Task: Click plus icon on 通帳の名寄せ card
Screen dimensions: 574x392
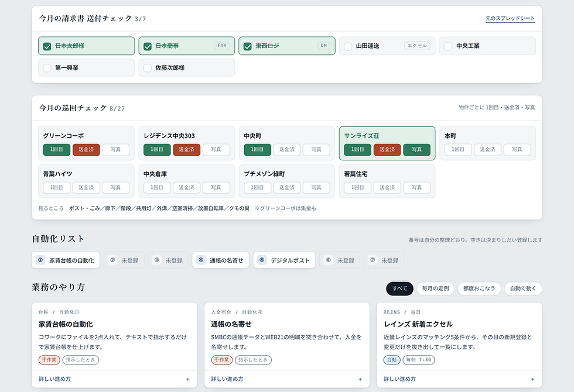Action: tap(360, 379)
